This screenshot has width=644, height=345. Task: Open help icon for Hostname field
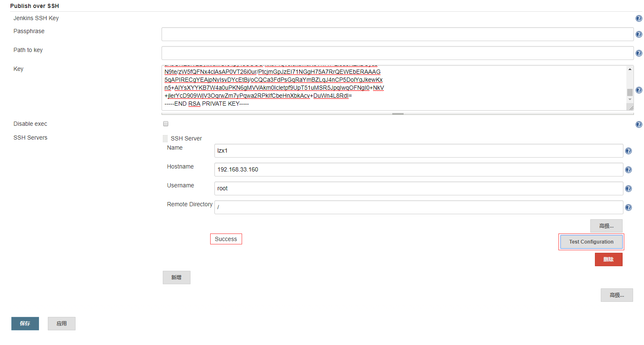(628, 170)
